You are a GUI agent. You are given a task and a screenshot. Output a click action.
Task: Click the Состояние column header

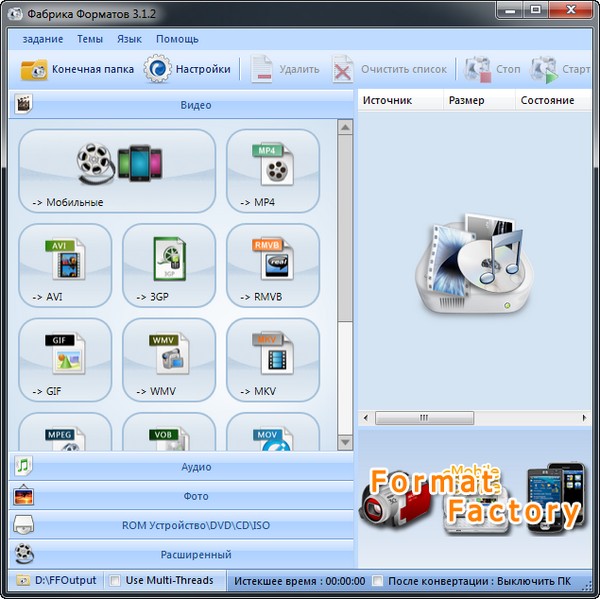(x=553, y=100)
